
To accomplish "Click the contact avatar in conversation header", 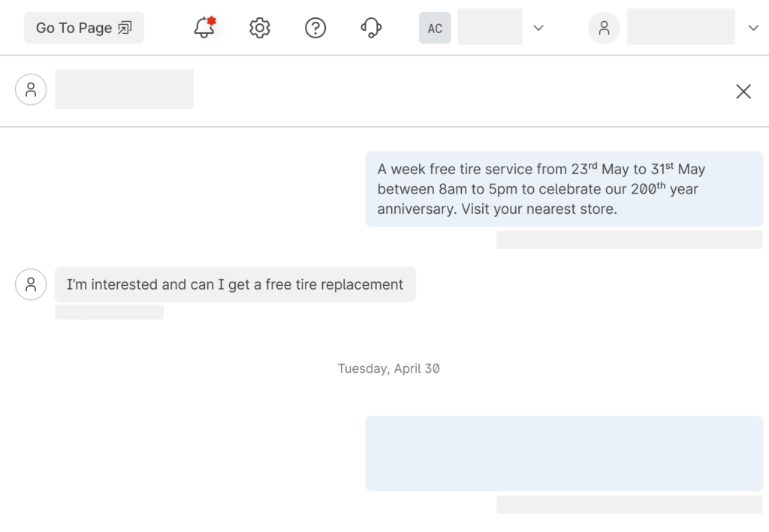I will (31, 90).
